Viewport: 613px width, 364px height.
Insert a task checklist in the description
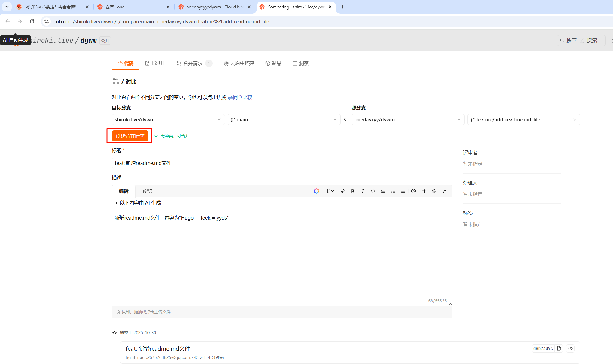(393, 191)
